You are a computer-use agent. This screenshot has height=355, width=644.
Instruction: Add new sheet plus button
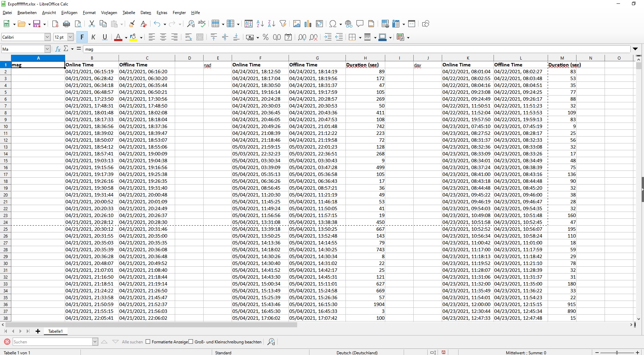click(38, 331)
